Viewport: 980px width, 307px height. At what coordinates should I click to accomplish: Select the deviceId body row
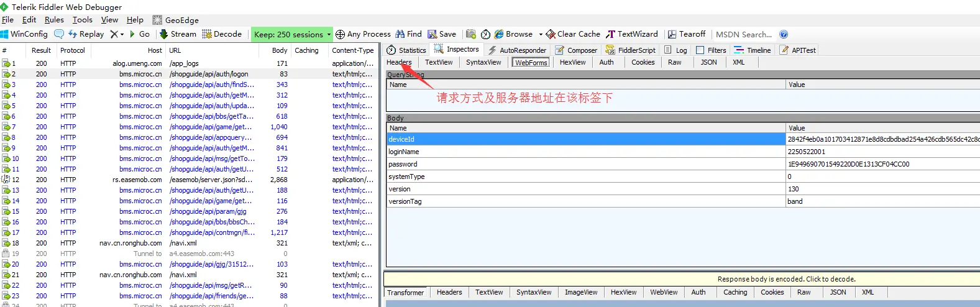(x=683, y=139)
